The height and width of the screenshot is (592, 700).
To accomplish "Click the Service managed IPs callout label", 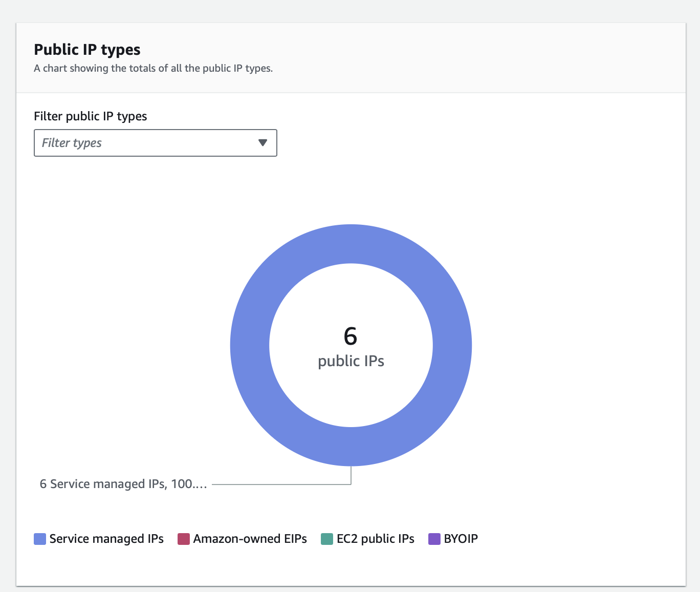I will [x=123, y=483].
